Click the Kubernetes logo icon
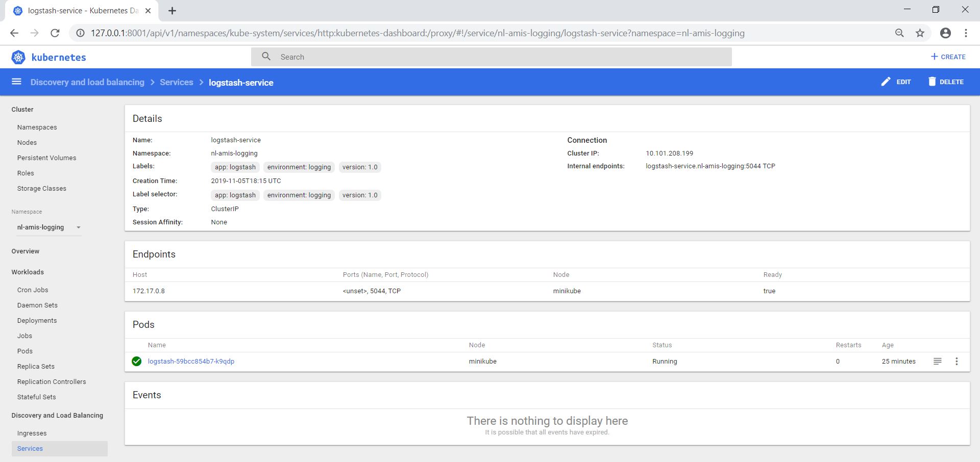 tap(18, 57)
